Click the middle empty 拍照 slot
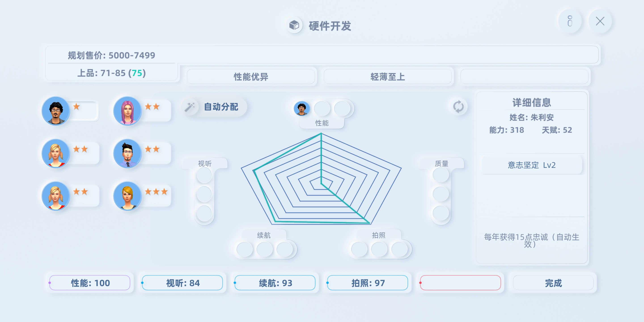 tap(379, 250)
